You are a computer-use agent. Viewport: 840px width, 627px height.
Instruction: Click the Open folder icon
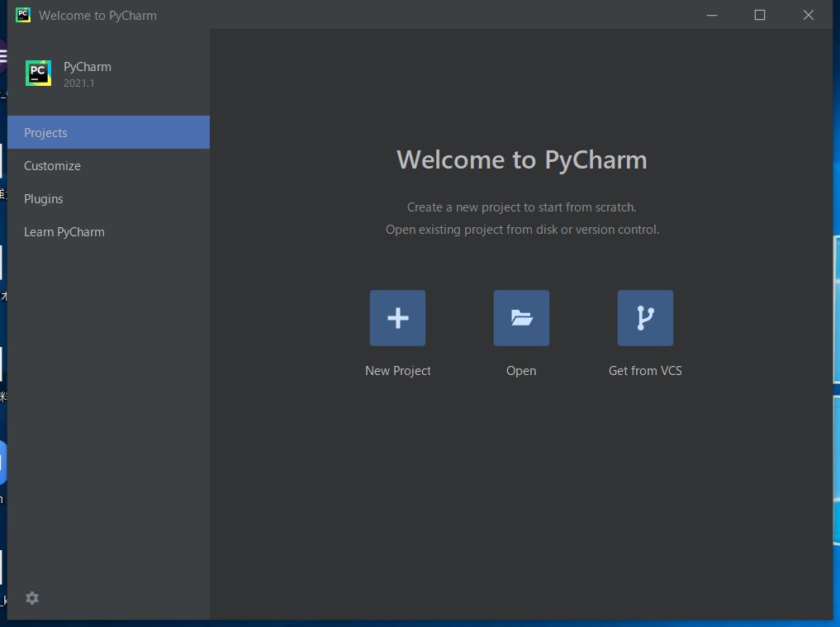pyautogui.click(x=521, y=318)
